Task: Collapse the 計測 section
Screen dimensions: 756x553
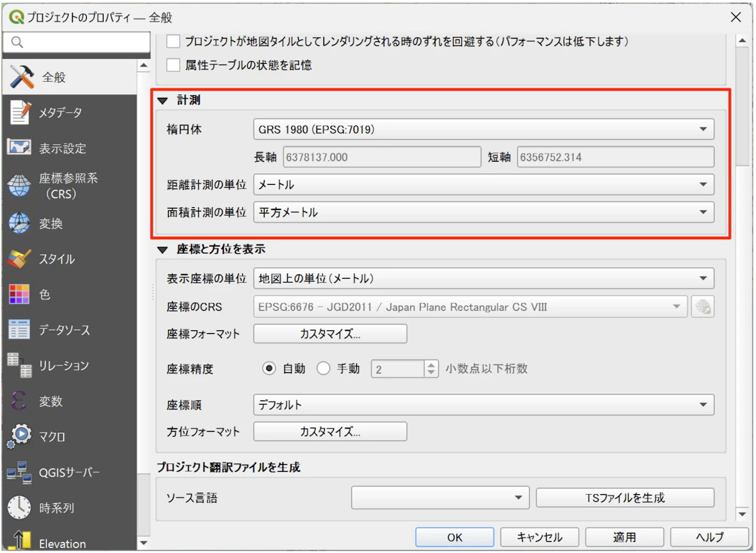Action: (162, 98)
